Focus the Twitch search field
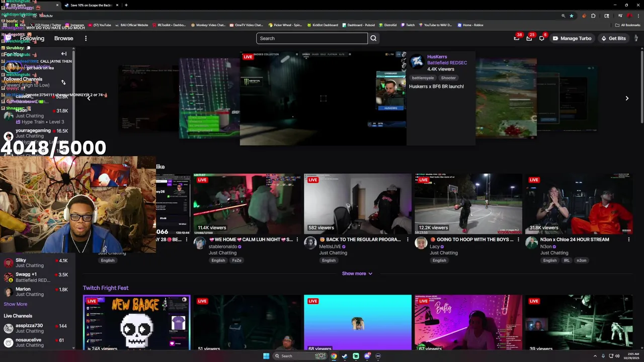 312,38
